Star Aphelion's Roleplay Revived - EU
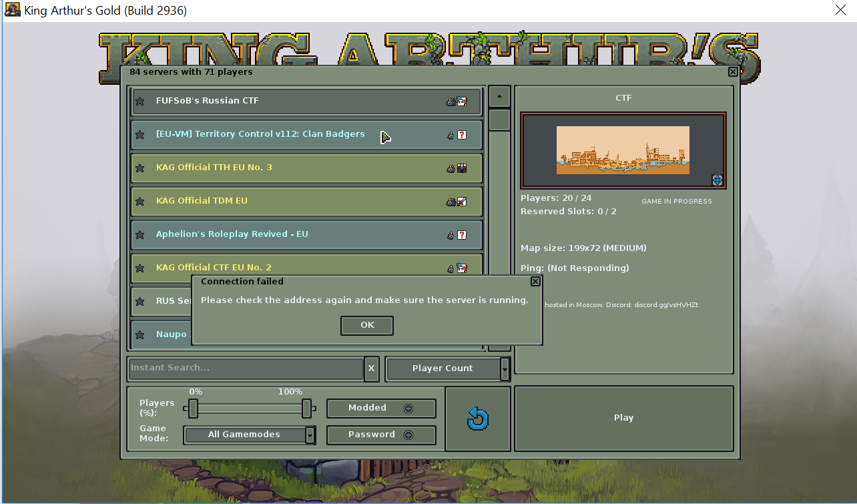 point(140,235)
